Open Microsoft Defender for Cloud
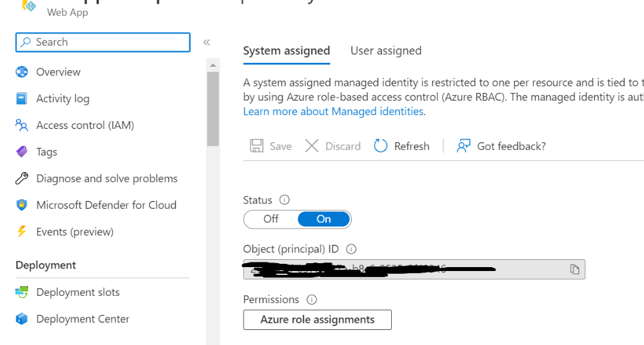Screen dimensions: 644x345 pyautogui.click(x=106, y=205)
